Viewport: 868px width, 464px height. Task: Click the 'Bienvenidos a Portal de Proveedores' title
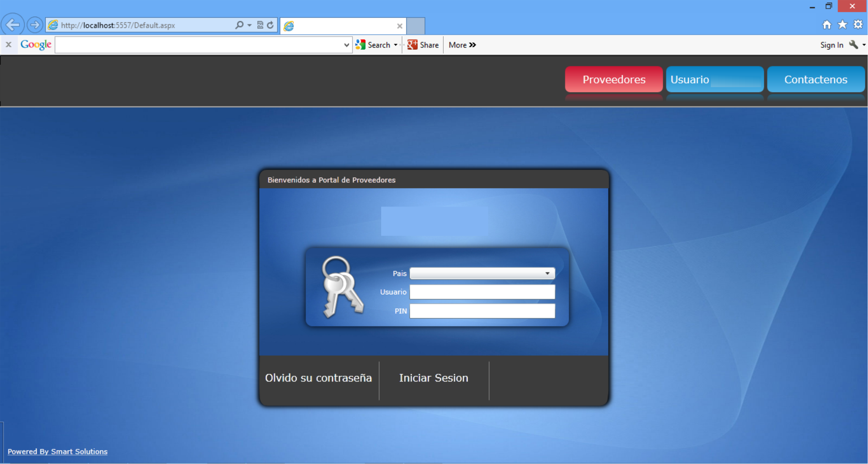(332, 180)
